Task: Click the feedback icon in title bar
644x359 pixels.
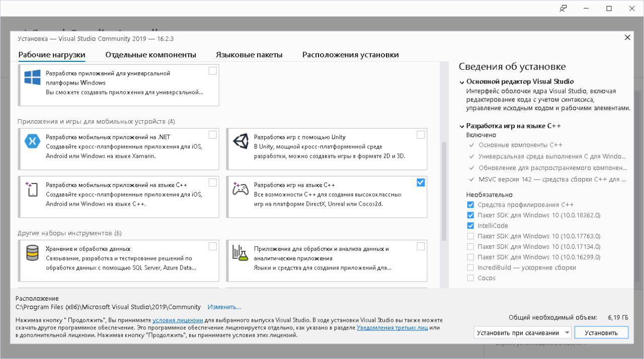Action: (563, 8)
